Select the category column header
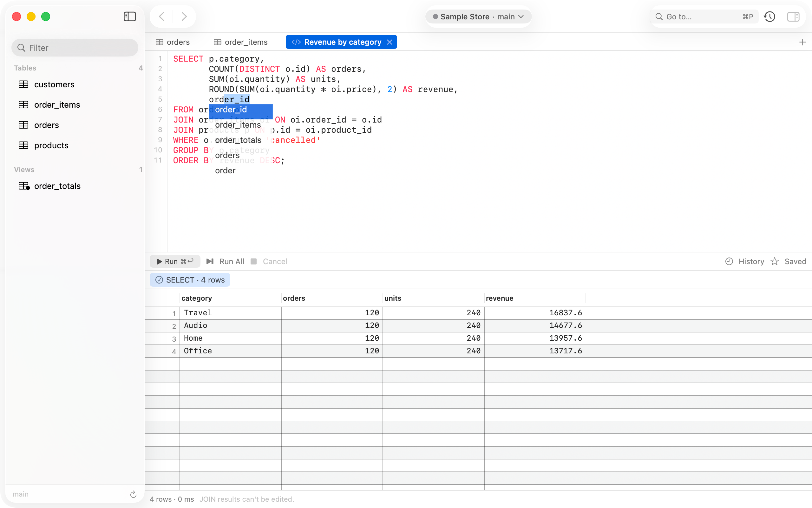This screenshot has height=508, width=812. click(x=230, y=298)
